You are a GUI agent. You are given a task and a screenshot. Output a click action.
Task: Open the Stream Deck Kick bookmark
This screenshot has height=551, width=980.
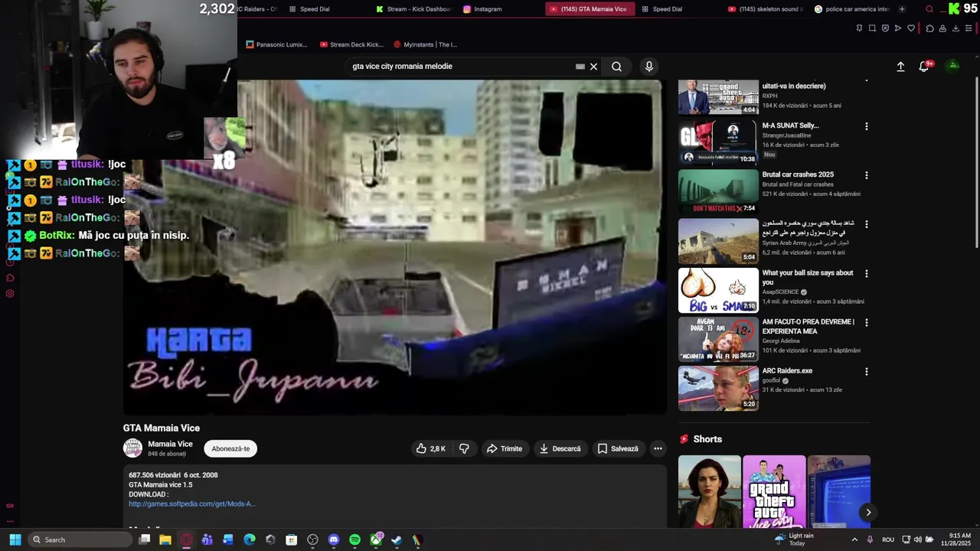[x=352, y=44]
